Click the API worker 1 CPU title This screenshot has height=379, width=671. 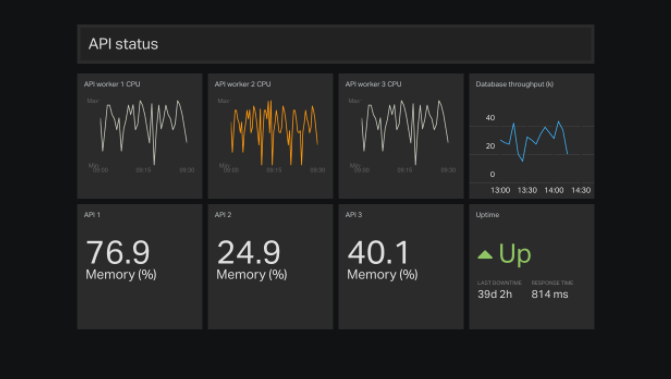click(x=112, y=84)
